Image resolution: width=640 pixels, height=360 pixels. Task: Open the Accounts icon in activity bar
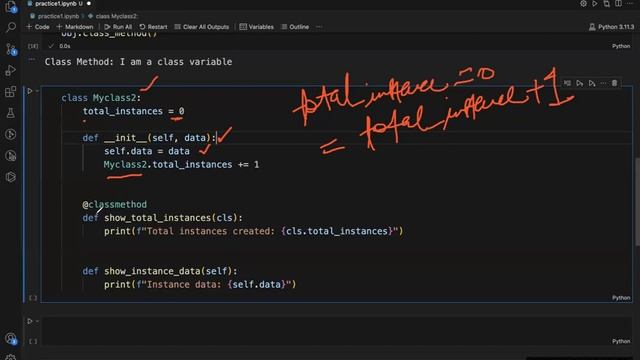pyautogui.click(x=11, y=338)
